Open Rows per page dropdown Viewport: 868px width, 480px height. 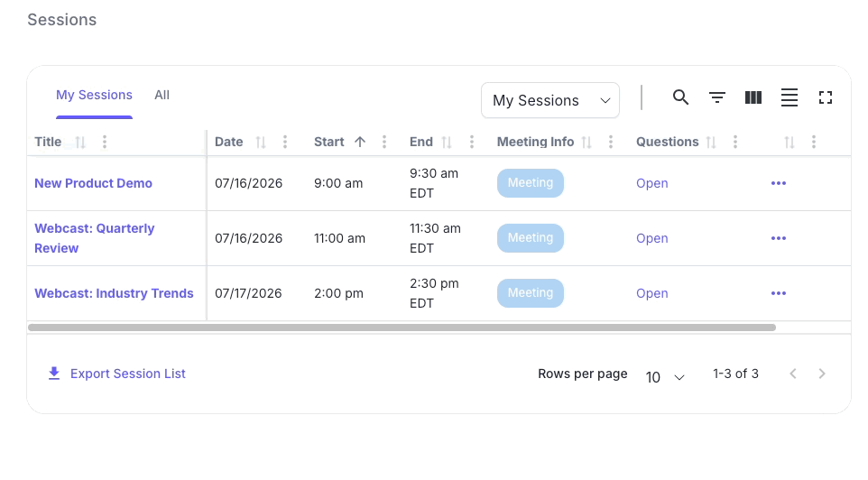pyautogui.click(x=665, y=377)
